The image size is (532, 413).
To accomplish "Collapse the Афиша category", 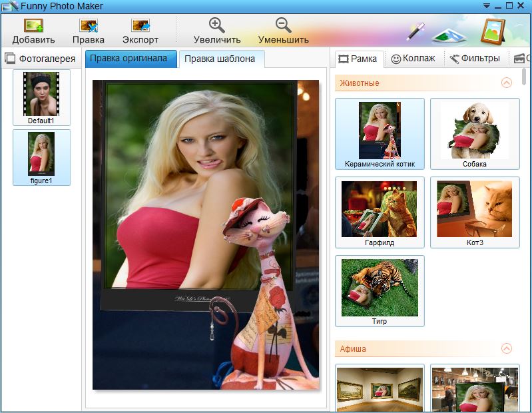I will [507, 348].
